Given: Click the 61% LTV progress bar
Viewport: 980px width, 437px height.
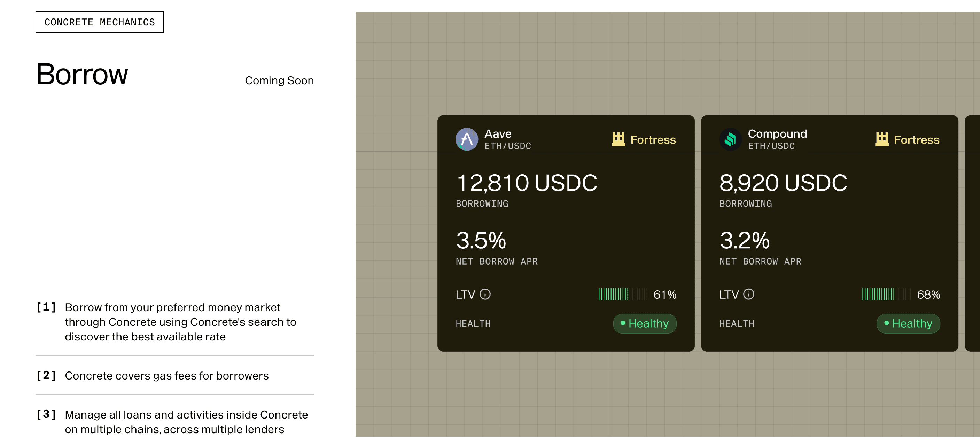Looking at the screenshot, I should click(622, 294).
